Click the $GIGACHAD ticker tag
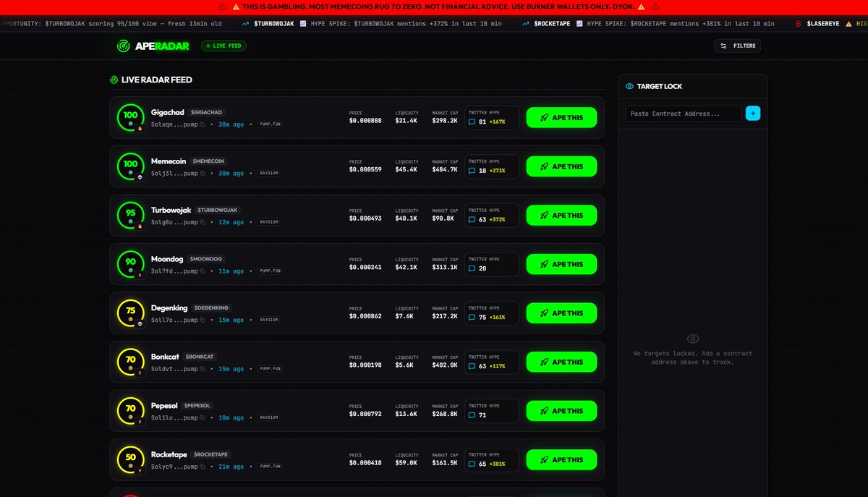The height and width of the screenshot is (497, 868). [x=207, y=112]
